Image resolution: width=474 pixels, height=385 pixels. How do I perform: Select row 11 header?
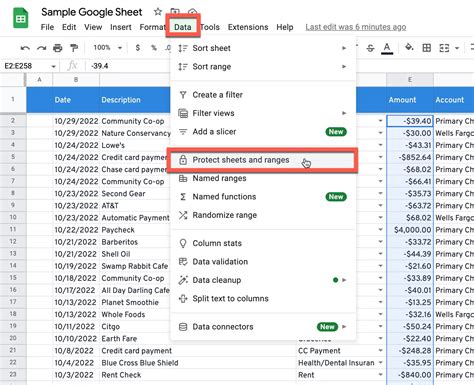13,230
